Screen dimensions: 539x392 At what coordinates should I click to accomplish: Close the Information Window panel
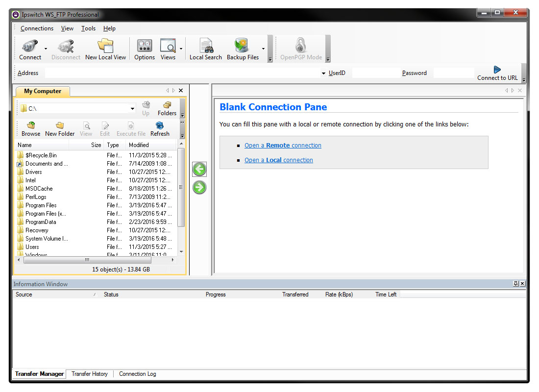pyautogui.click(x=522, y=284)
